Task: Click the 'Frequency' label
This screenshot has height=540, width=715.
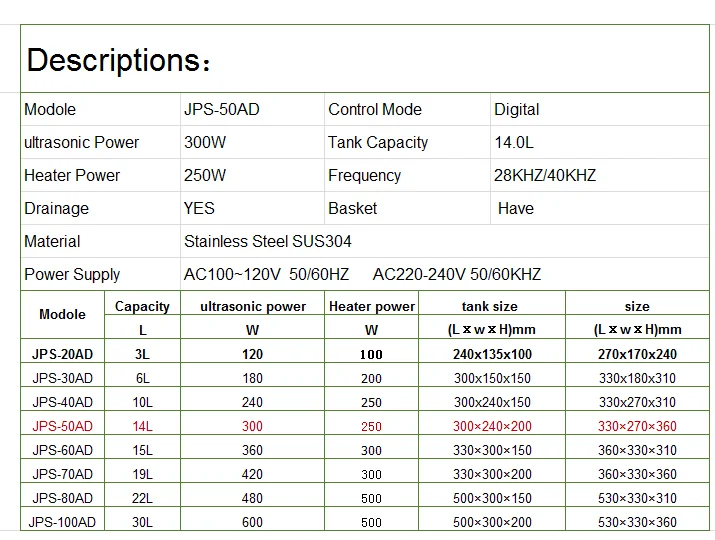Action: 364,176
